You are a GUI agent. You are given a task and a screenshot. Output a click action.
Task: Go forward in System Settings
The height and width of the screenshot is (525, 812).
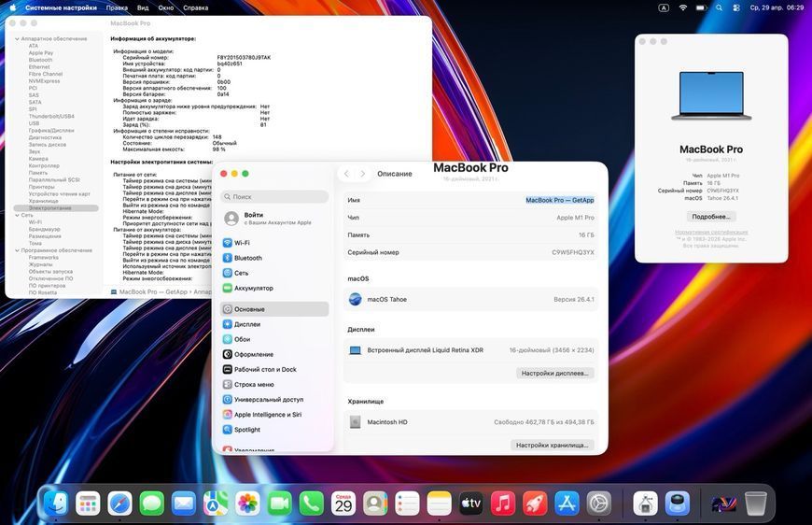tap(363, 174)
